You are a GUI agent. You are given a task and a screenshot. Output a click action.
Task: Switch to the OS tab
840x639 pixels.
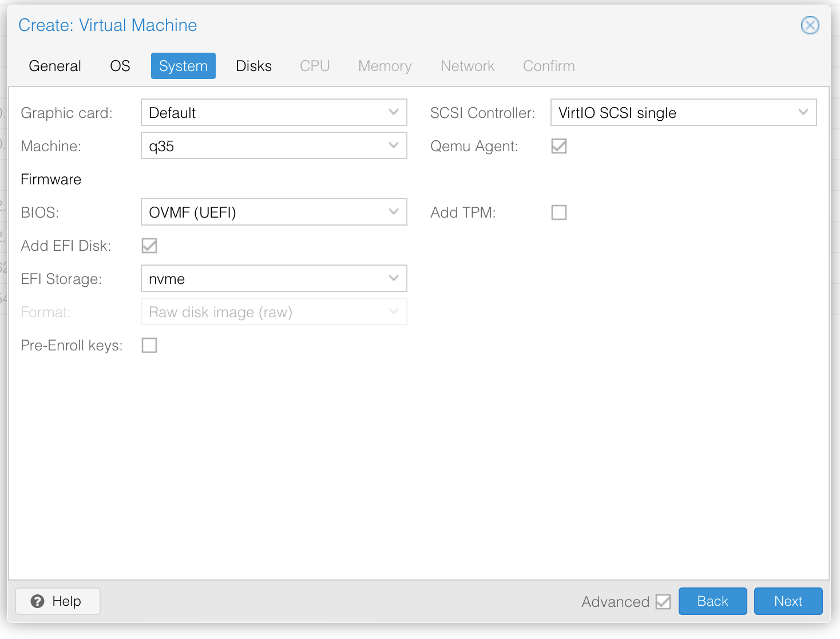tap(120, 66)
